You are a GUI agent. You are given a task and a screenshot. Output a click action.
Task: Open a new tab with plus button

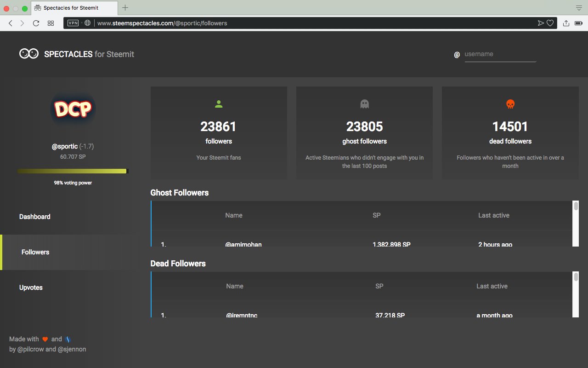coord(125,8)
